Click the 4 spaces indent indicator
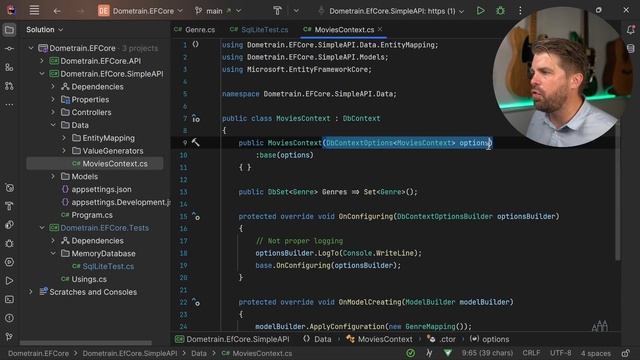The width and height of the screenshot is (640, 360). click(x=596, y=353)
